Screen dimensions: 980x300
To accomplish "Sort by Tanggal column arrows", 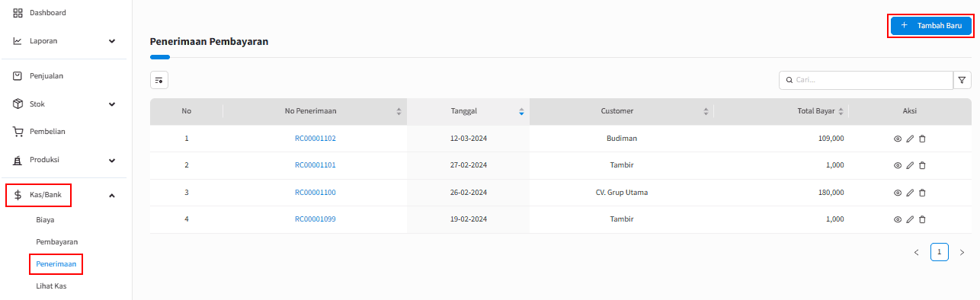I will (521, 111).
